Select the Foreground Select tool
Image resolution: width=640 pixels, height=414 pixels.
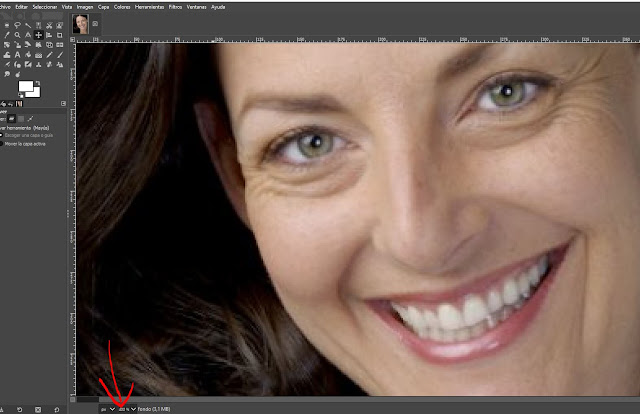(60, 25)
